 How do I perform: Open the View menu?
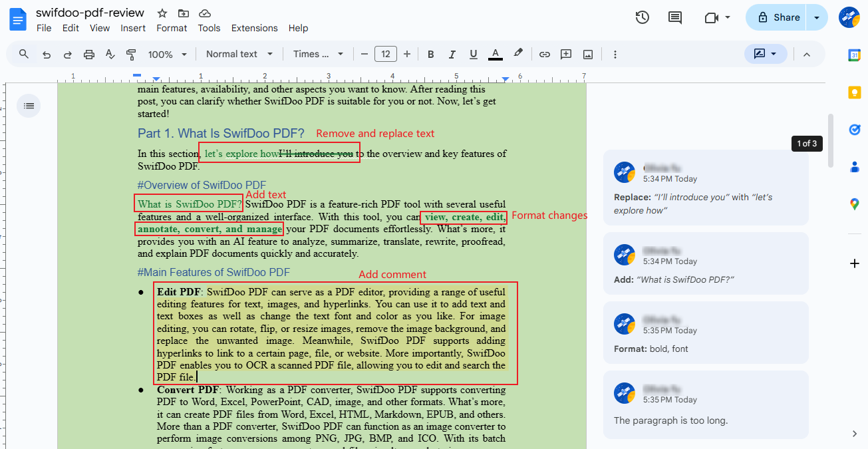[x=100, y=28]
